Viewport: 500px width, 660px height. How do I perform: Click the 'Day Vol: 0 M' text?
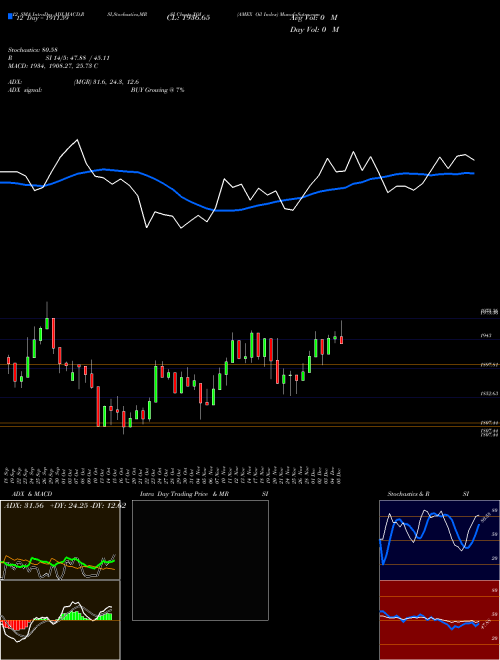coord(314,30)
